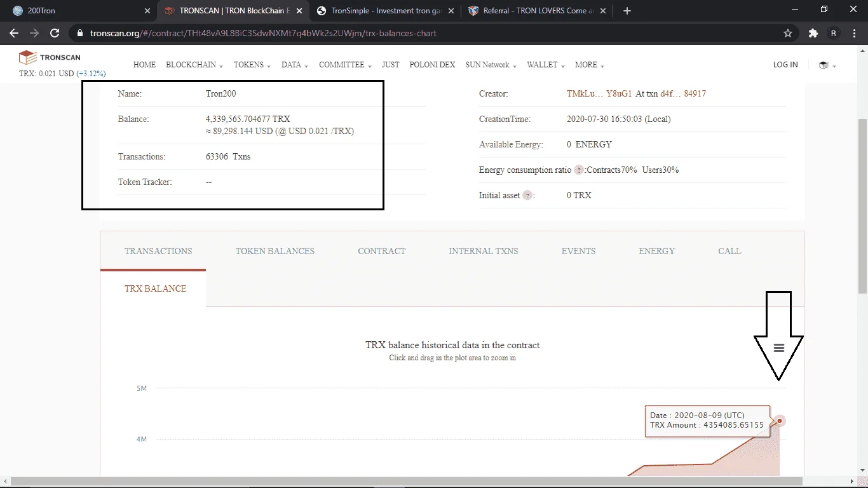Expand the SUN Network menu

[491, 65]
